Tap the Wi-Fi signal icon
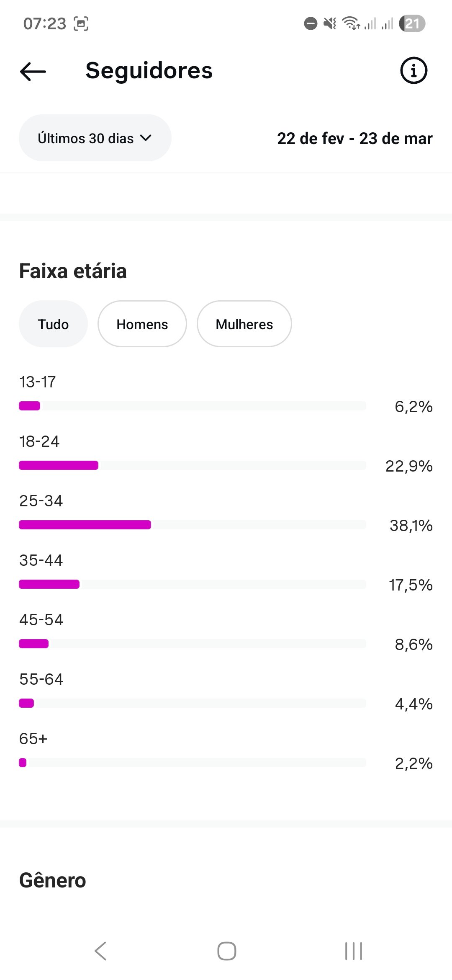 [351, 23]
